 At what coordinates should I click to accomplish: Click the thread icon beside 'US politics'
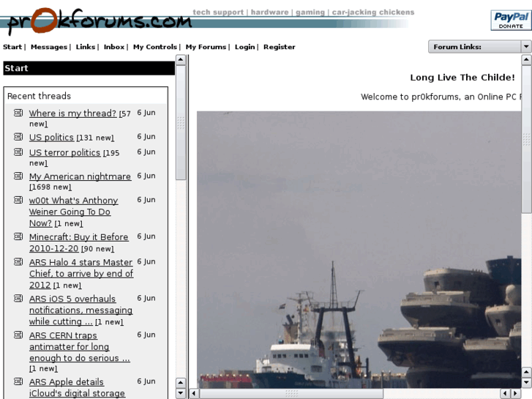tap(18, 137)
